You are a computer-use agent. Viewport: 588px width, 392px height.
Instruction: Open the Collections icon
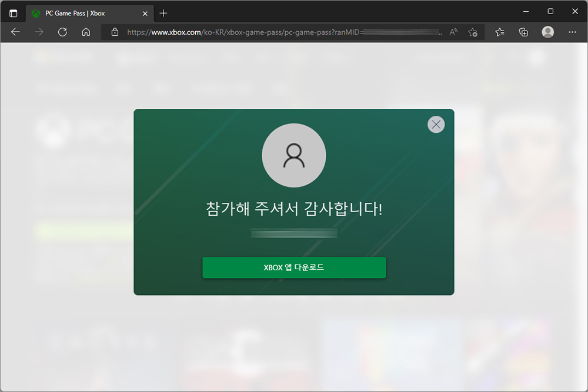[x=523, y=32]
